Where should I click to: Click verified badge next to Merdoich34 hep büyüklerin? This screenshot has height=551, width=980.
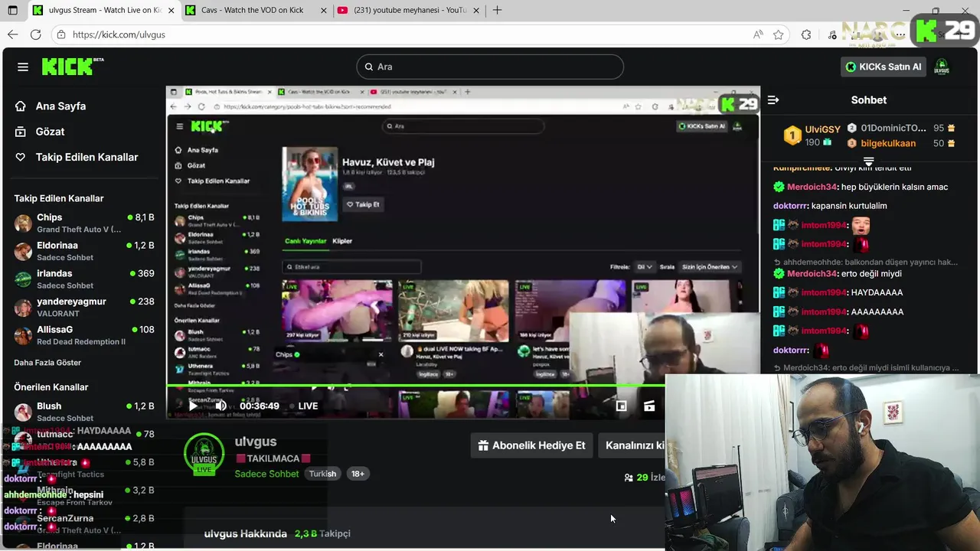click(779, 187)
